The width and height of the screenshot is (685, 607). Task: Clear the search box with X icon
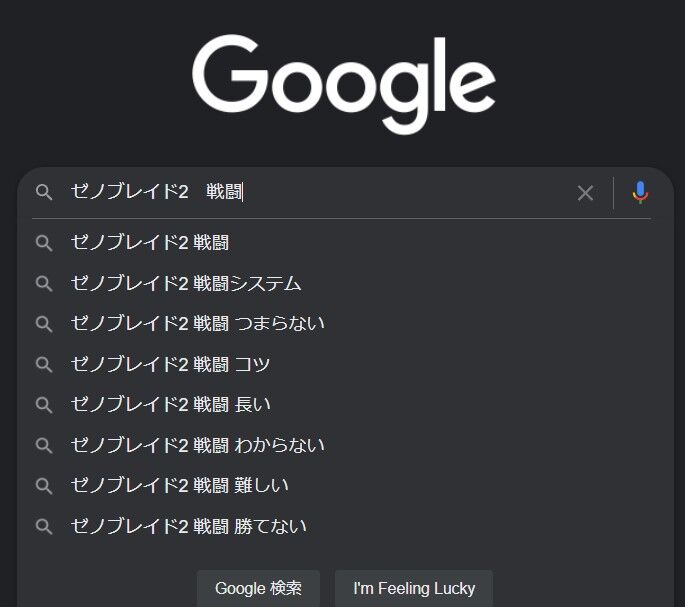[x=585, y=193]
